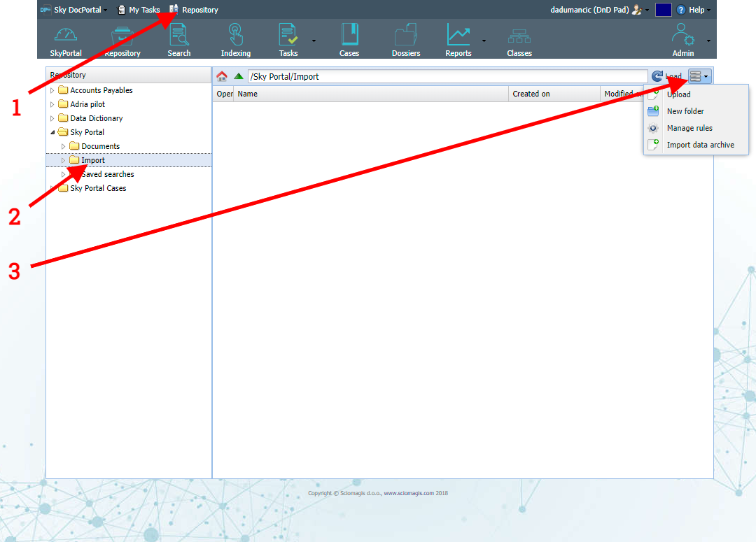Open the Reports toolbar dropdown arrow

[484, 41]
